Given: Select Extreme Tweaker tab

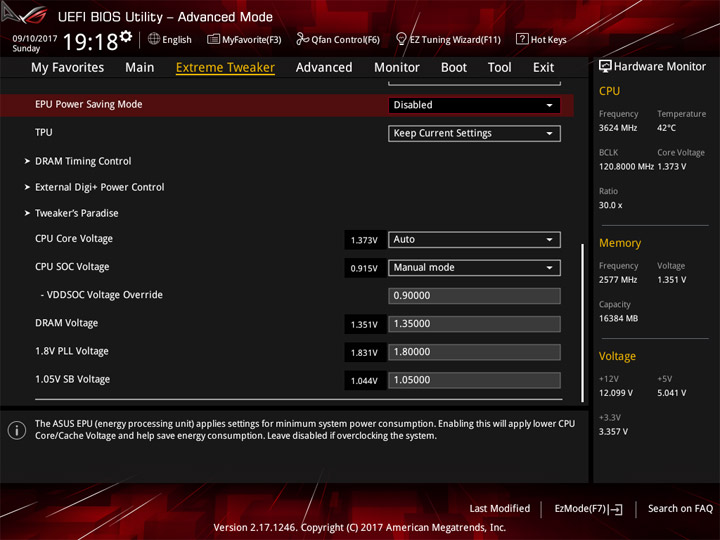Looking at the screenshot, I should point(225,68).
